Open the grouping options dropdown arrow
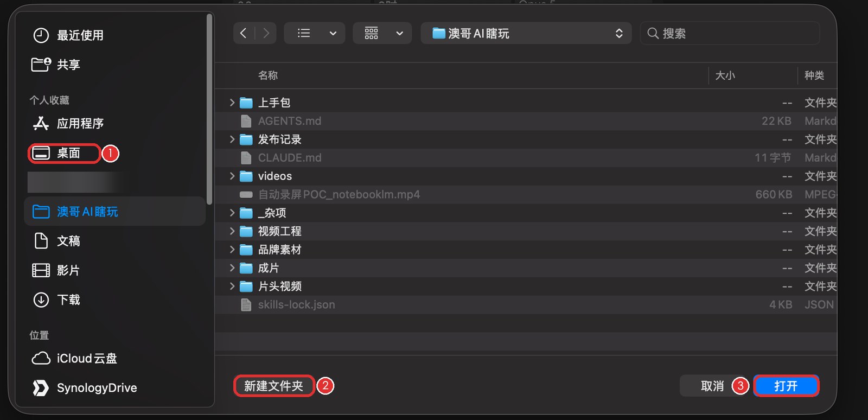 400,33
